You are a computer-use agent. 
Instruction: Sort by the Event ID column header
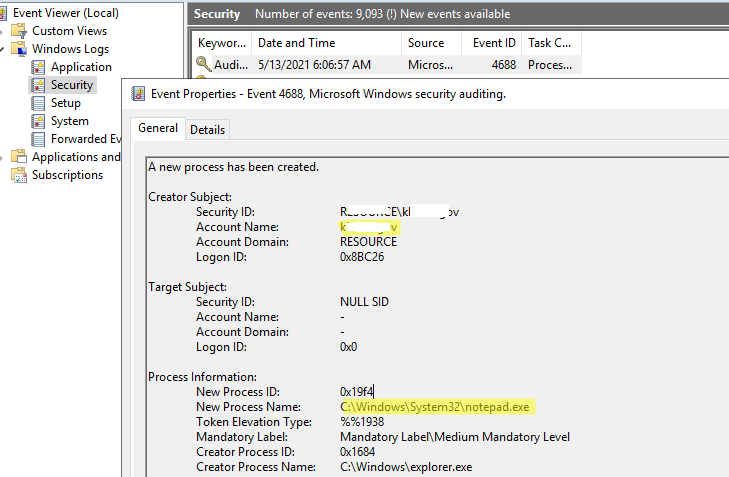[491, 43]
